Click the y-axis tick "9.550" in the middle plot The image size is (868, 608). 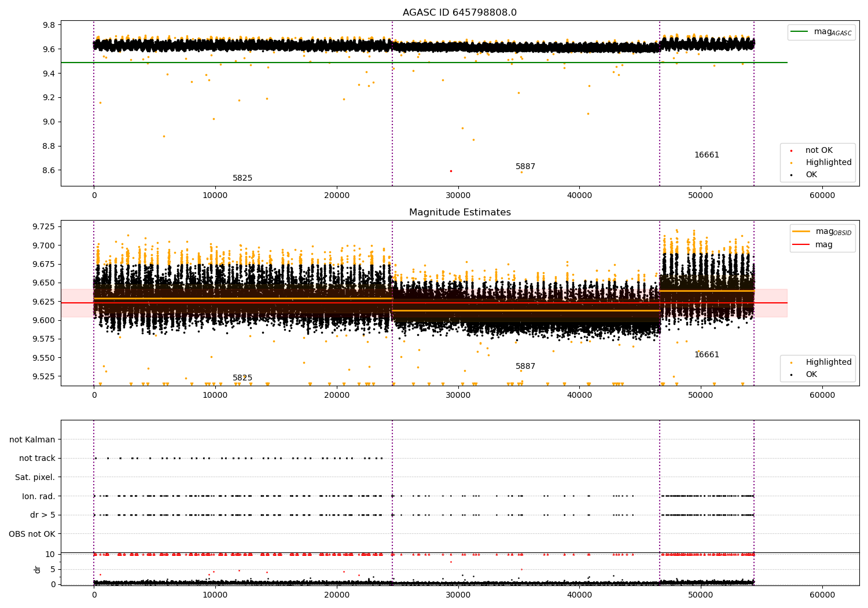44,358
